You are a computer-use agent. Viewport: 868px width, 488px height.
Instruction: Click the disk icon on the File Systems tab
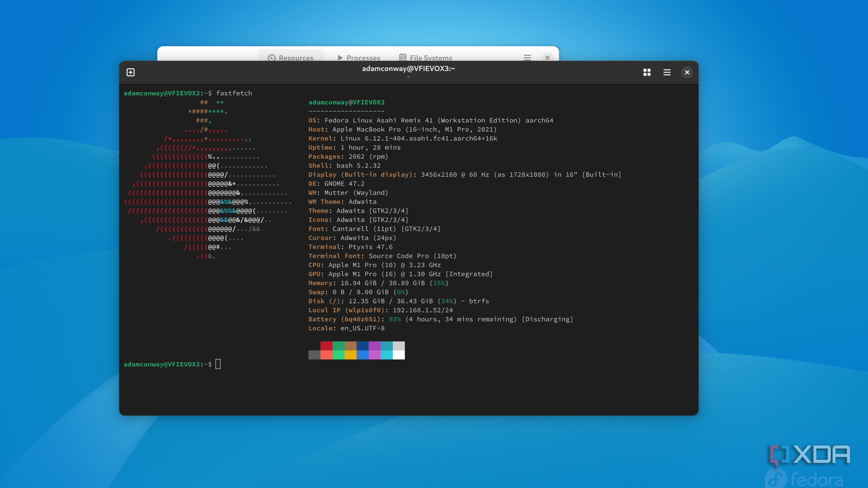403,57
